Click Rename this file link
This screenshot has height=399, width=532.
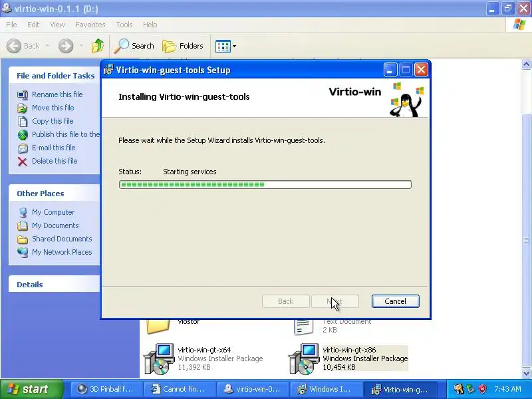[57, 94]
